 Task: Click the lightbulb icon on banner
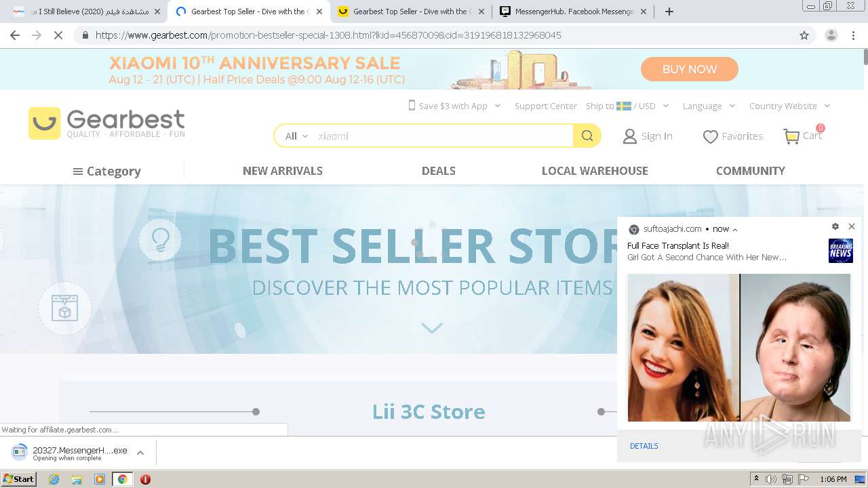[x=160, y=239]
